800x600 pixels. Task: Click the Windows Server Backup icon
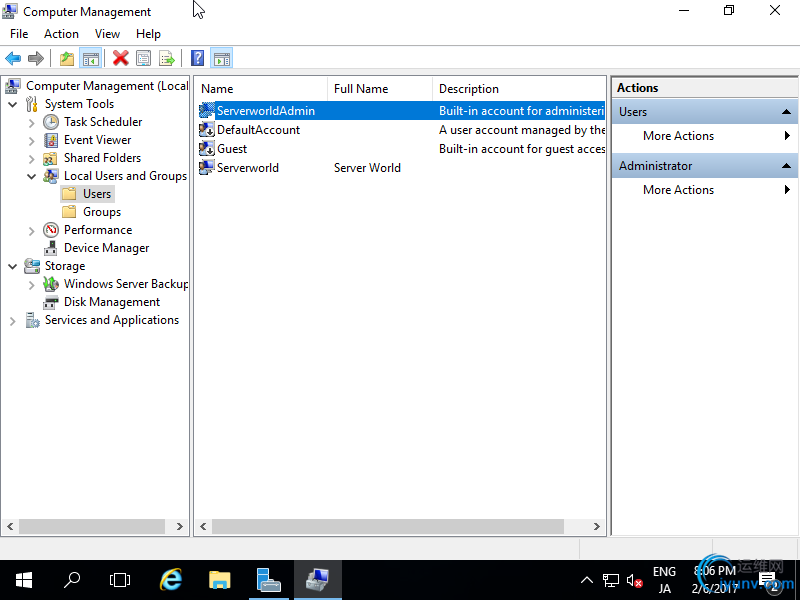pos(51,284)
